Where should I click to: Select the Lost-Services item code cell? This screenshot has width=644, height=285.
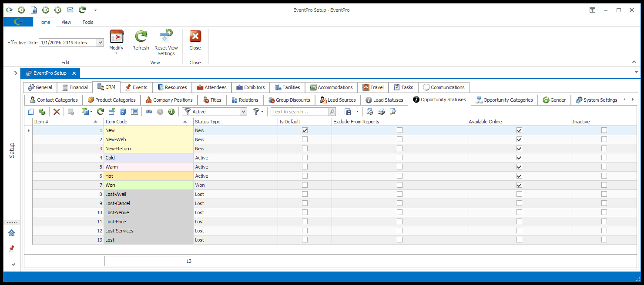(148, 231)
